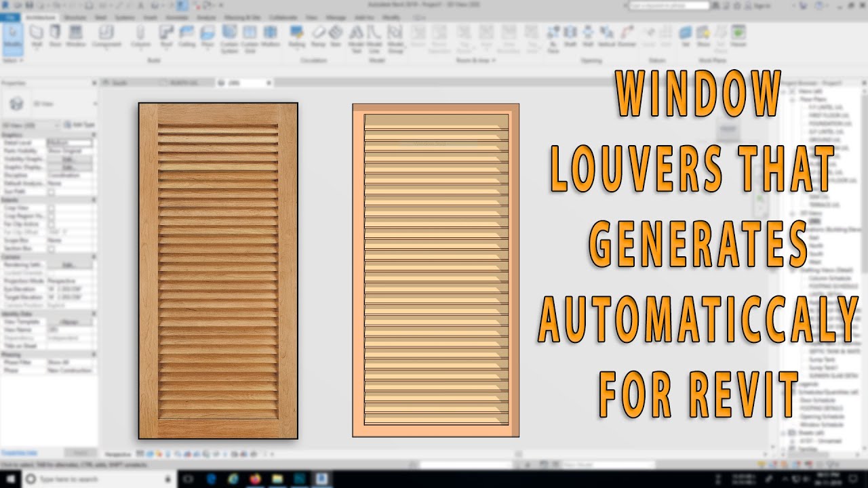Viewport: 868px width, 488px height.
Task: Select the Ceiling tool
Action: (186, 36)
